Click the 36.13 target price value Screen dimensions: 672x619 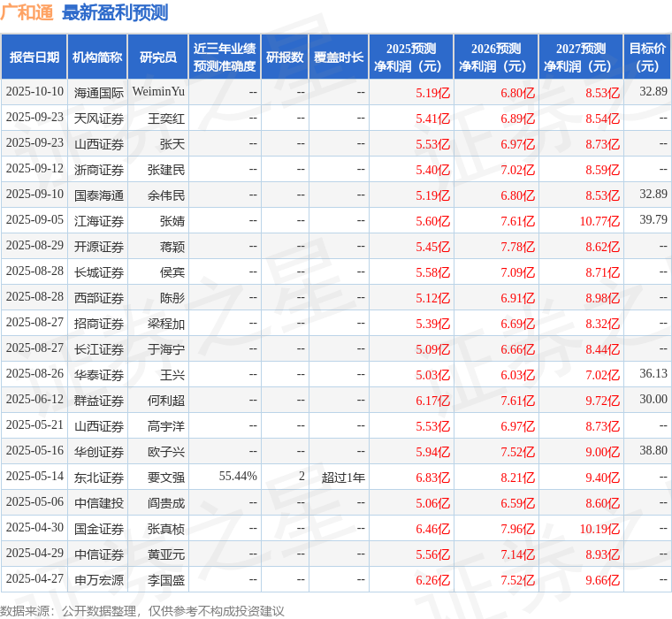tap(653, 373)
